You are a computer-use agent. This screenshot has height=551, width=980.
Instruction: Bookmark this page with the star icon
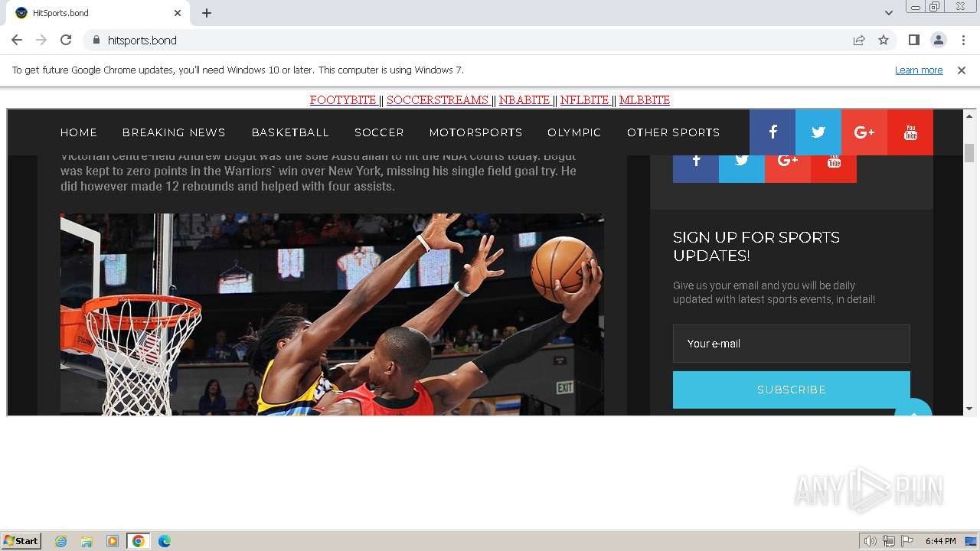pyautogui.click(x=884, y=40)
